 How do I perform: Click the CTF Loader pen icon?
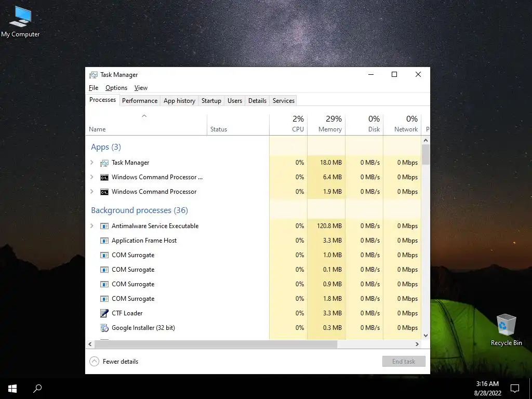click(104, 313)
